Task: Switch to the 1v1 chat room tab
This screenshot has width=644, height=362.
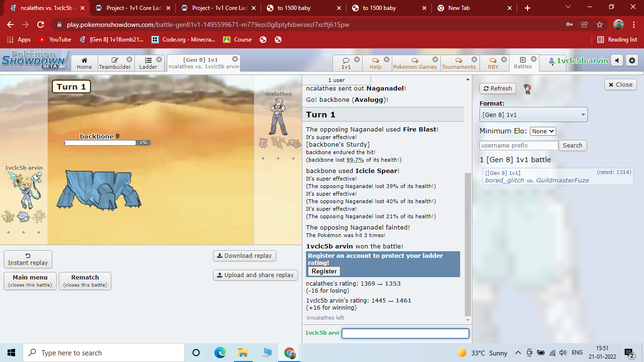Action: click(x=347, y=63)
